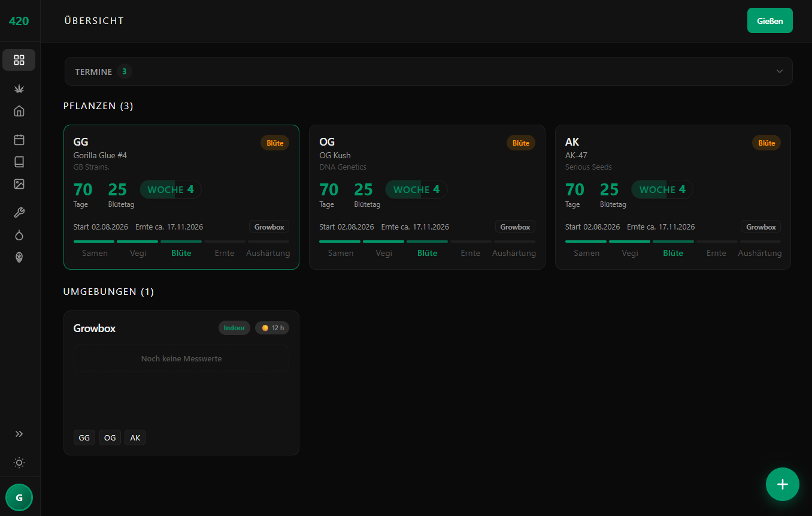The image size is (812, 516).
Task: Open the cannabis leaf plants icon
Action: 19,89
